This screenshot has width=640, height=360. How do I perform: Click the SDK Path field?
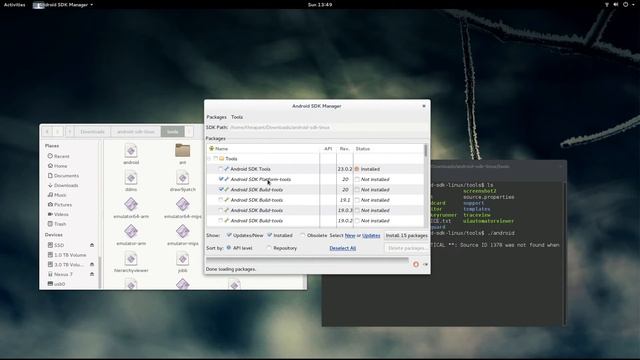[x=329, y=127]
